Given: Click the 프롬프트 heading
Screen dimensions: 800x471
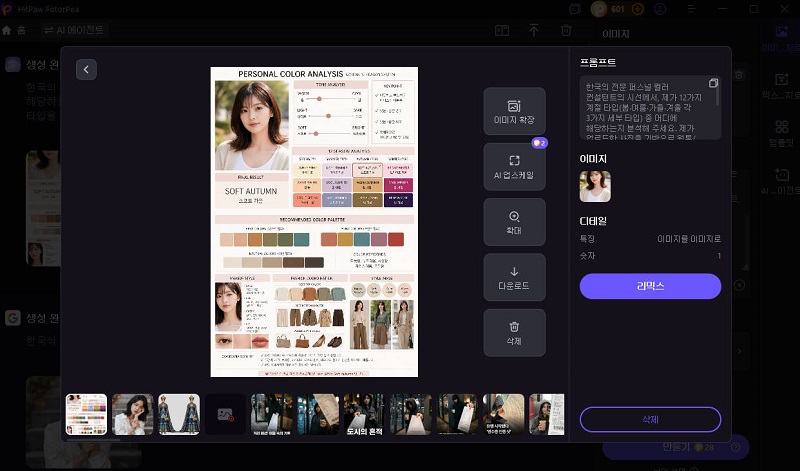Looking at the screenshot, I should coord(598,62).
